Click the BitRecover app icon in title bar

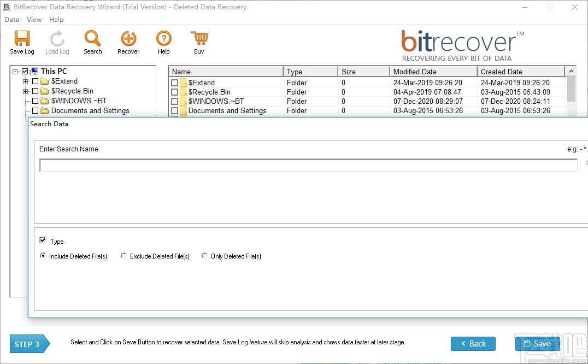click(x=7, y=7)
